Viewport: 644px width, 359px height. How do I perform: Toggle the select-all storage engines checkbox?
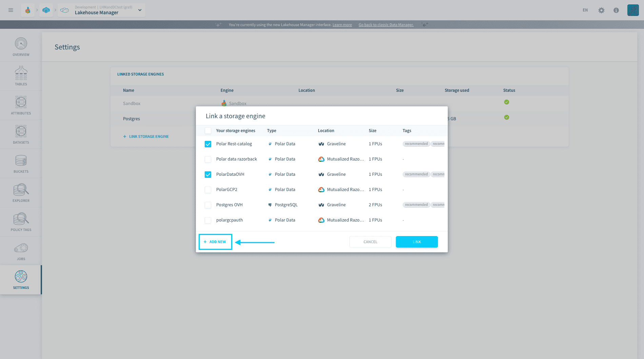tap(208, 131)
